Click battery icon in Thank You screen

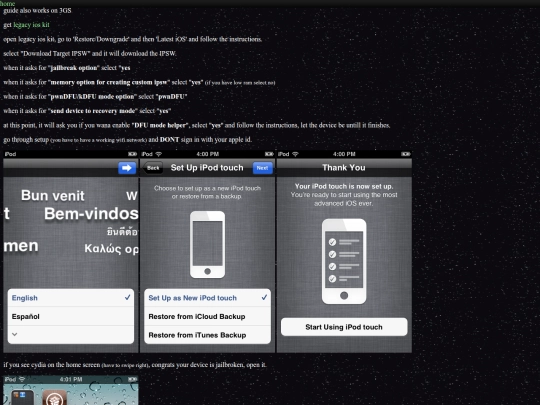click(405, 154)
